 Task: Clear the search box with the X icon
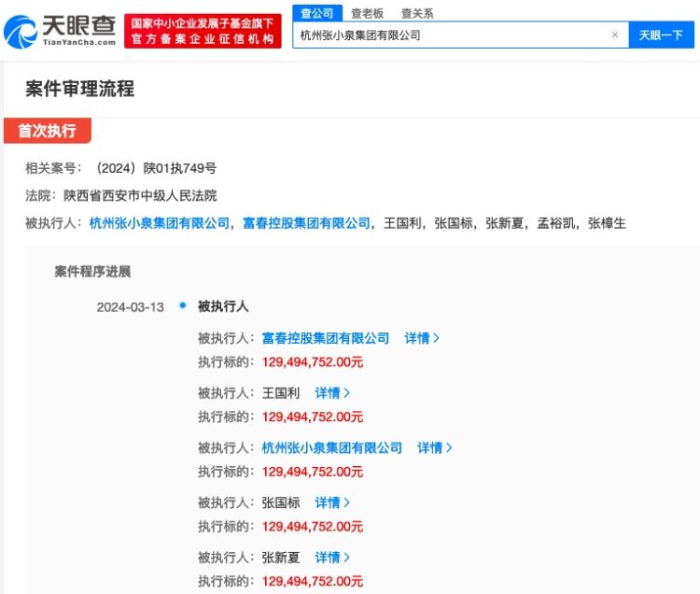tap(615, 35)
